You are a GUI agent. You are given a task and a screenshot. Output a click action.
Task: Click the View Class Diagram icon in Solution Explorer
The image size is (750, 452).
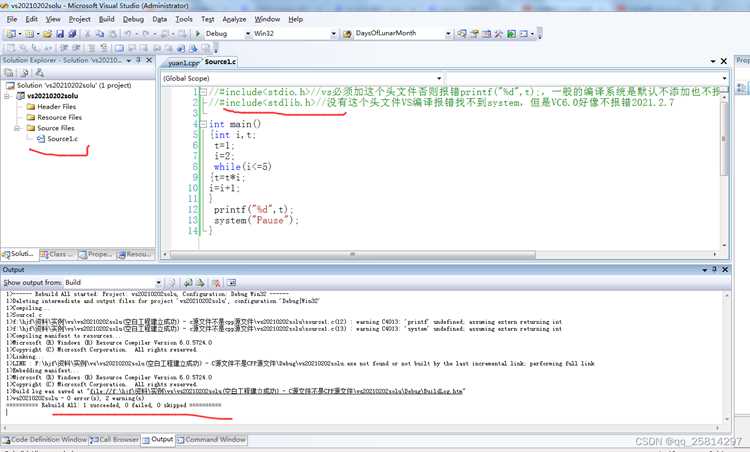[39, 73]
